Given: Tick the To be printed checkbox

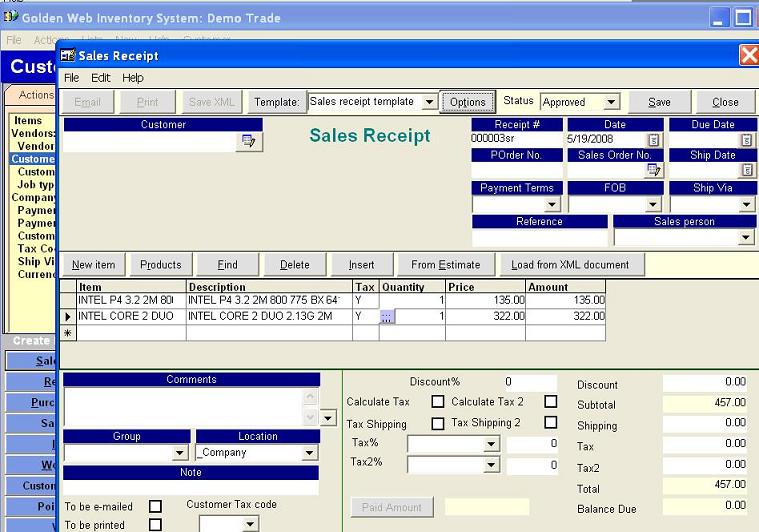Looking at the screenshot, I should pyautogui.click(x=155, y=525).
